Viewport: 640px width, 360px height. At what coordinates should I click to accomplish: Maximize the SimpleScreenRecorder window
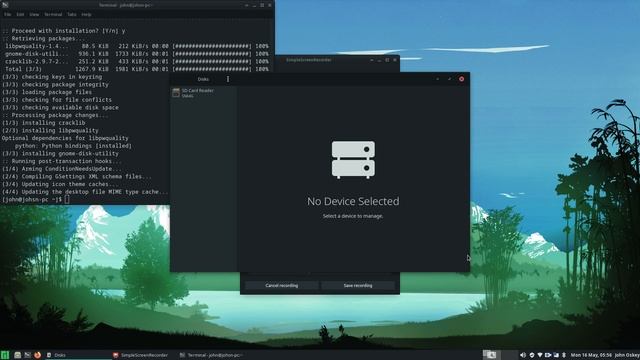(x=387, y=60)
